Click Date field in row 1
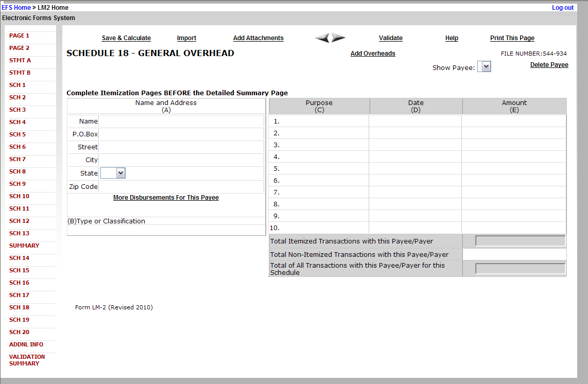The width and height of the screenshot is (588, 384). click(415, 121)
